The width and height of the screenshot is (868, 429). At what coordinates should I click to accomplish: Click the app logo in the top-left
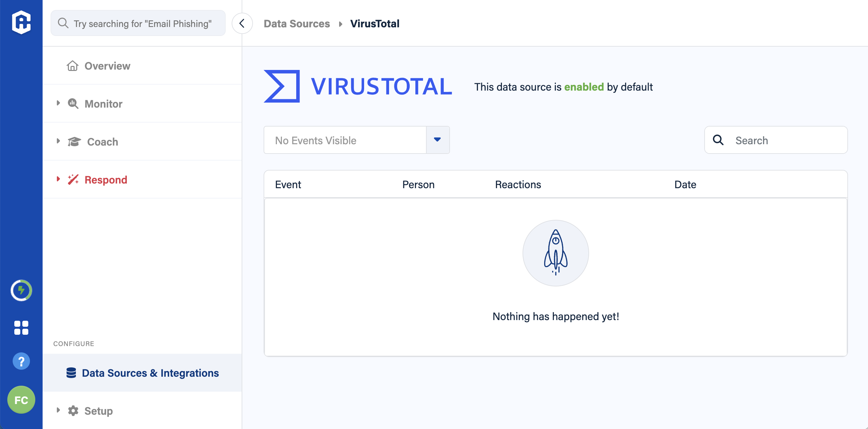coord(21,22)
